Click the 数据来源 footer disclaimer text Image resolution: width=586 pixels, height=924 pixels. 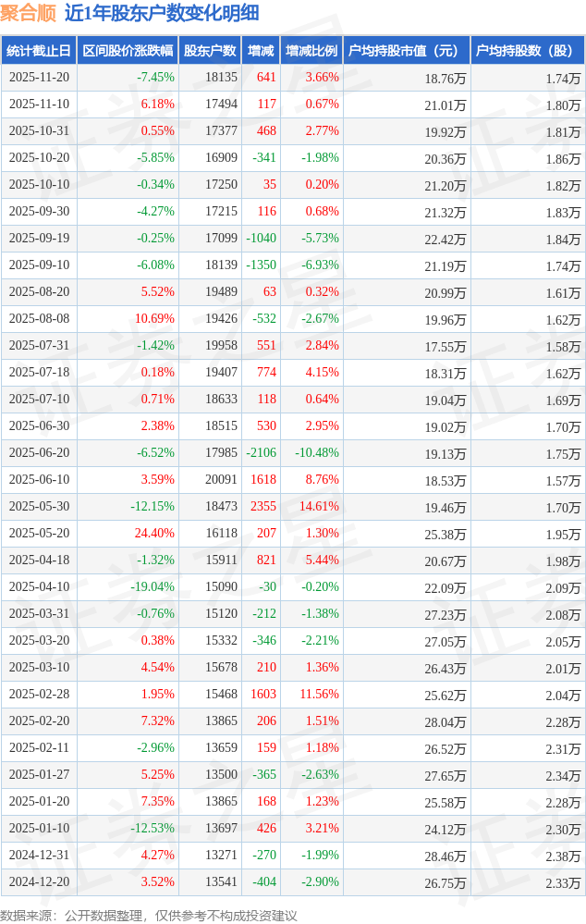coord(149,915)
